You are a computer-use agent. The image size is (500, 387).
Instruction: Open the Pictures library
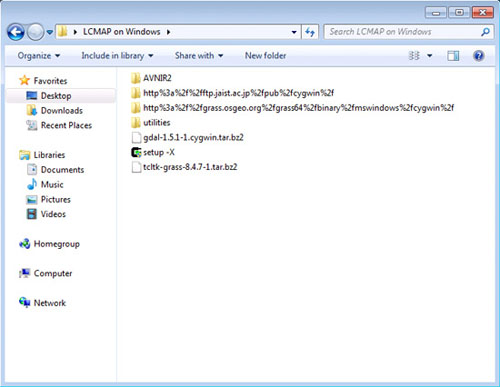(x=56, y=199)
